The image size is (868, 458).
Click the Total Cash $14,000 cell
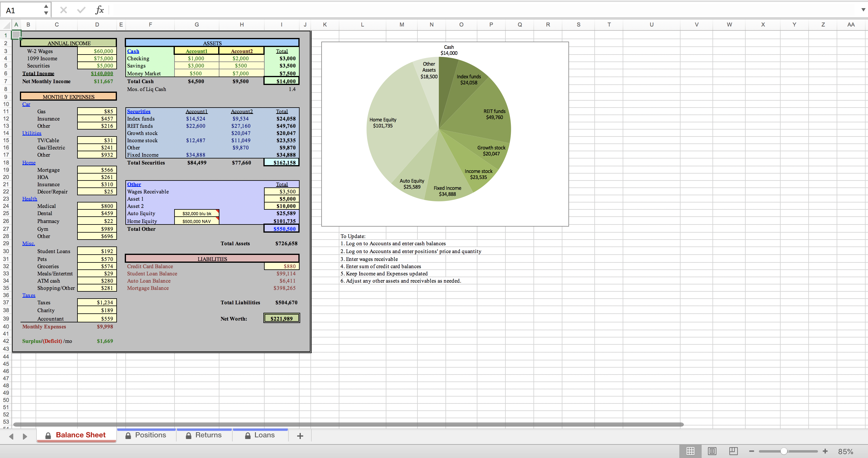pos(281,81)
